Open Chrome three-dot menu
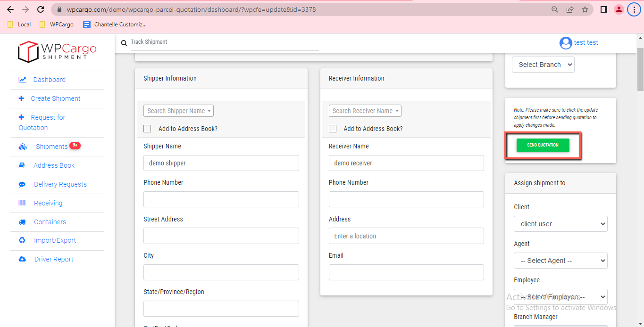The image size is (644, 327). tap(634, 9)
